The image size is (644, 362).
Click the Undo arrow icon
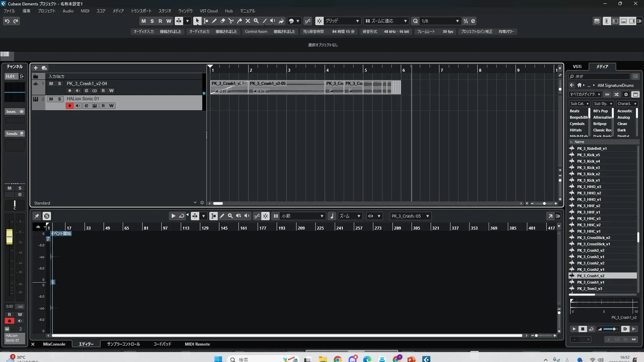7,21
